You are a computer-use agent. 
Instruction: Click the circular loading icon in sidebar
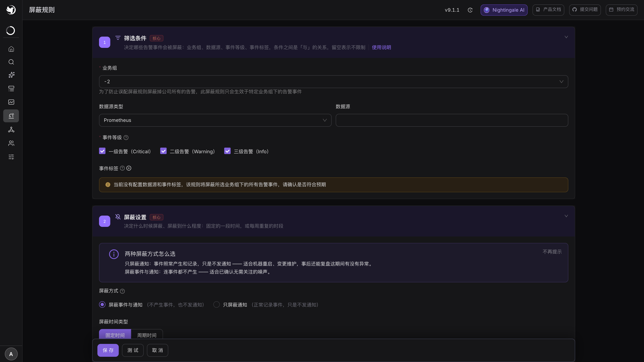(x=10, y=31)
